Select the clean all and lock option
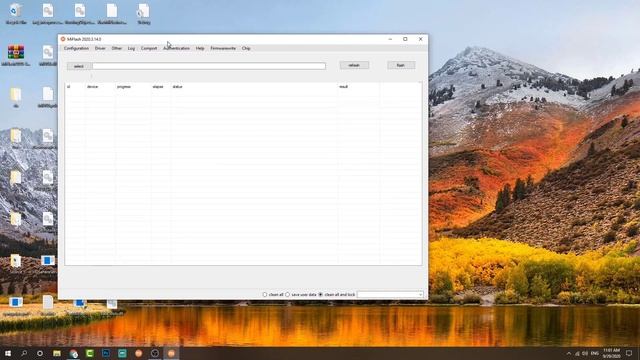The image size is (640, 360). point(321,294)
